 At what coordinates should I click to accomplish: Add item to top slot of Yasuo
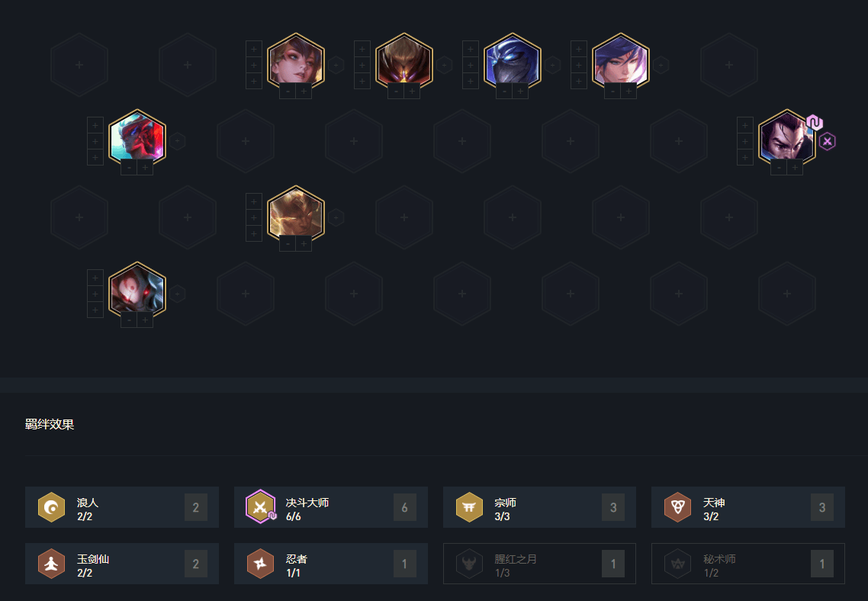click(x=744, y=125)
